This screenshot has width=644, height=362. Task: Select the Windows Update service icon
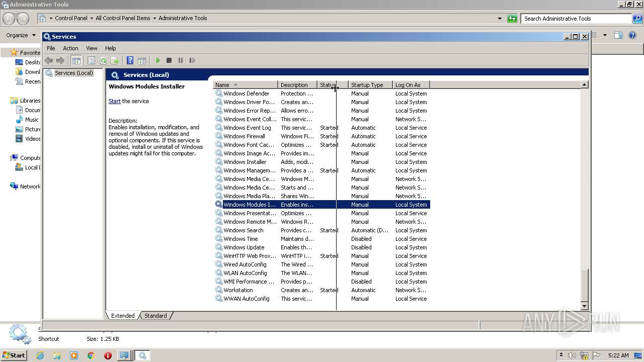pos(218,247)
